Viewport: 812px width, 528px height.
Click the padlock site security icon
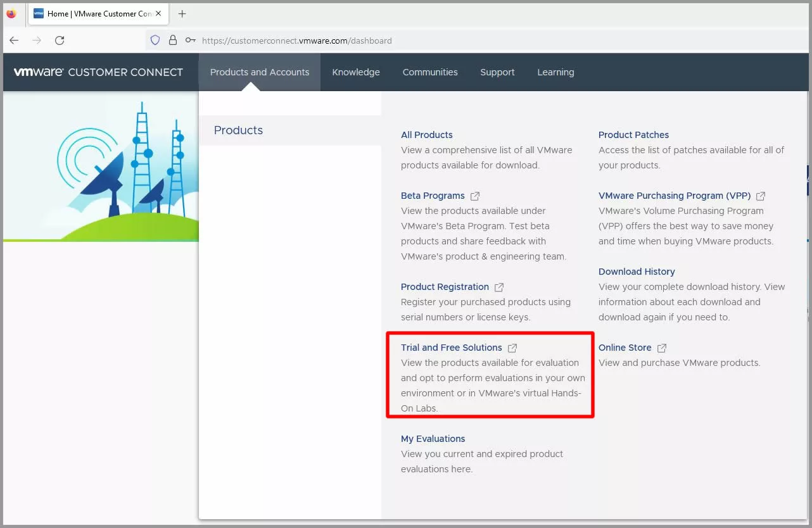pos(172,41)
